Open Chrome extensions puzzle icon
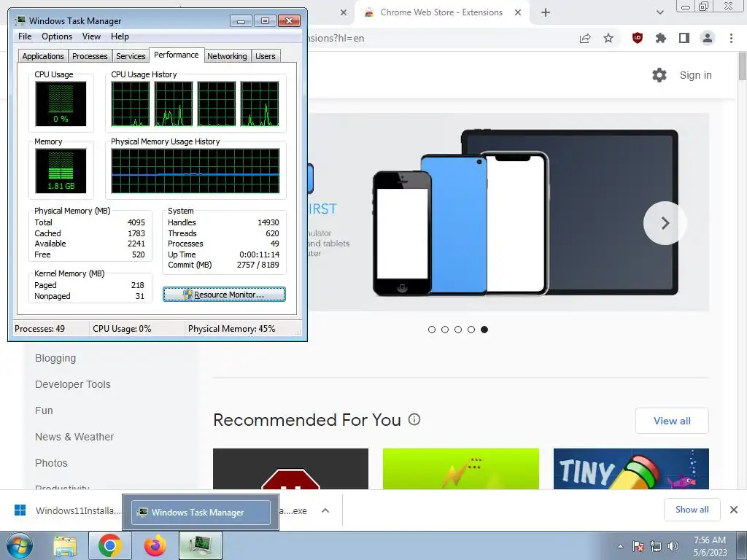 pos(660,38)
